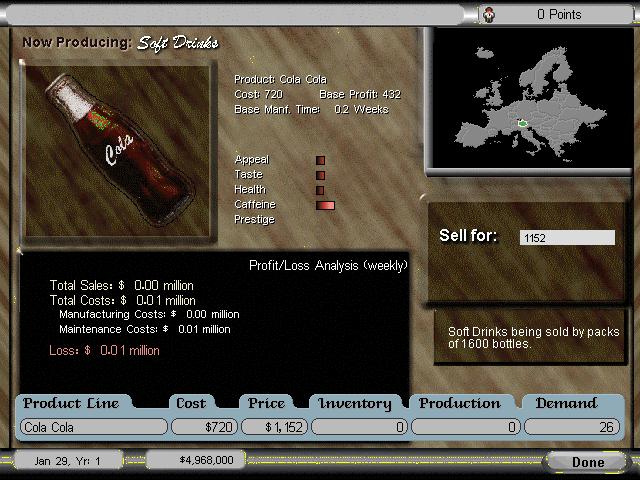Screen dimensions: 640x480
Task: Click the date Jan 29, Yr: 1
Action: [67, 461]
